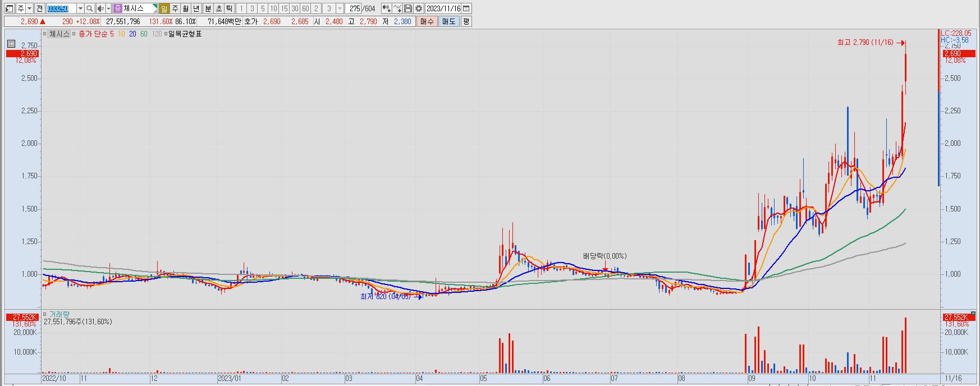
Task: Click the purple 증 market badge icon
Action: [x=117, y=8]
